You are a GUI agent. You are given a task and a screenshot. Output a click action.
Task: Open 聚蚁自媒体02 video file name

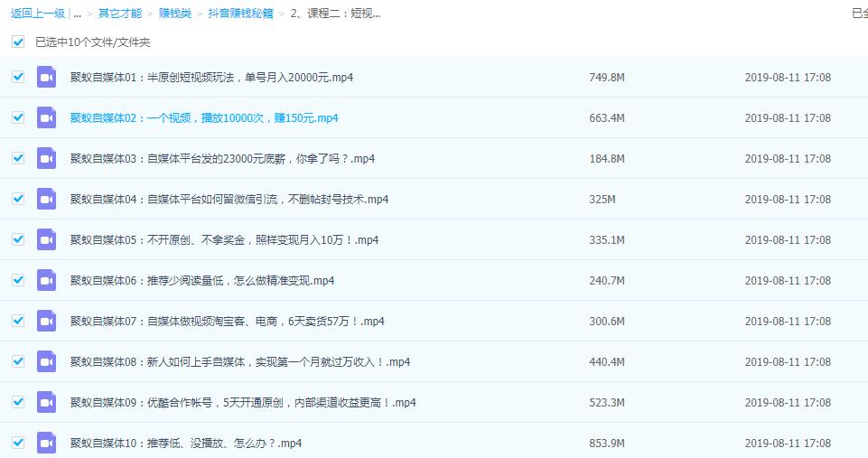click(x=204, y=118)
